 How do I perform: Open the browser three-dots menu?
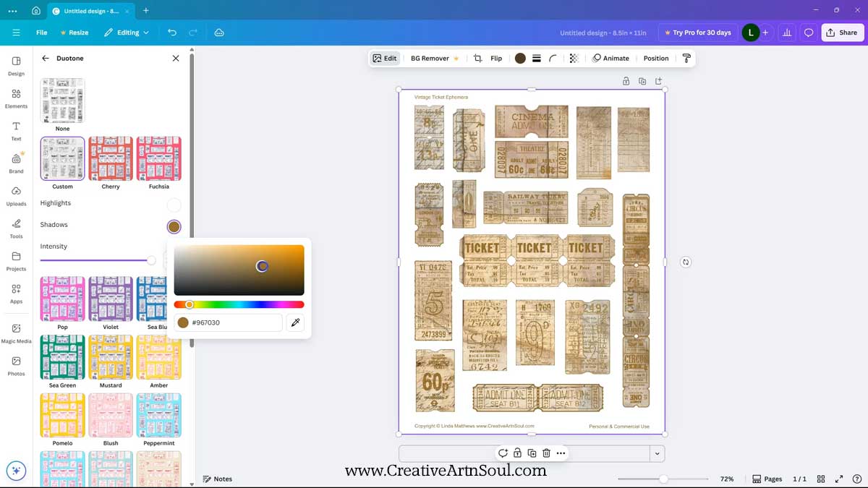tap(12, 11)
